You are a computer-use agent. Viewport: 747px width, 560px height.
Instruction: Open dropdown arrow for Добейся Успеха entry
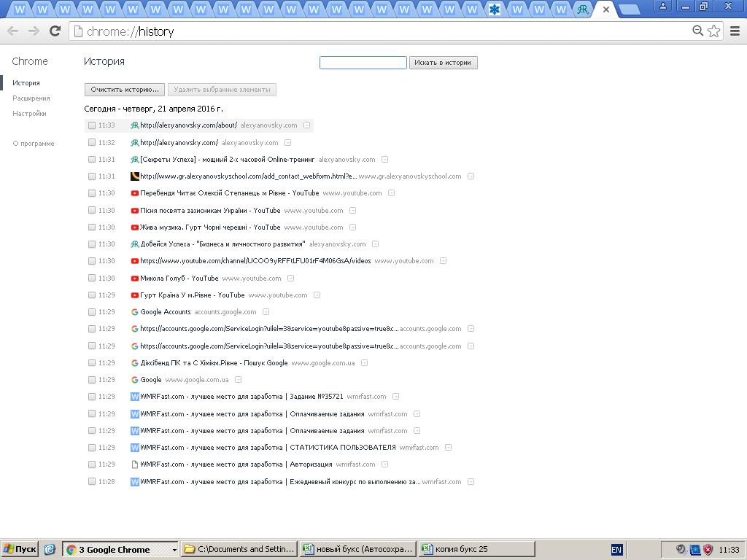coord(376,244)
